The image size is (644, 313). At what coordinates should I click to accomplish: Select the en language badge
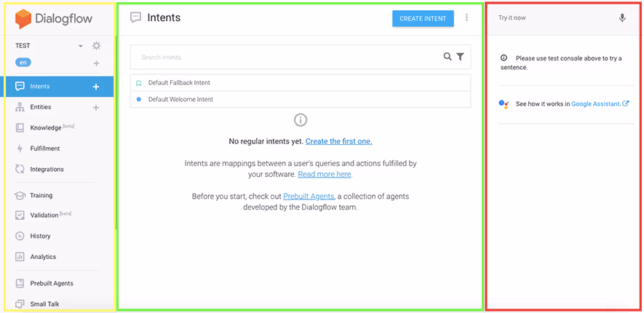tap(23, 63)
